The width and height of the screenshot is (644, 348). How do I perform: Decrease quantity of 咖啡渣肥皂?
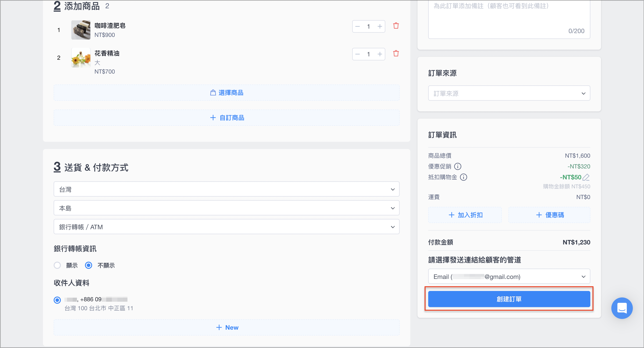coord(358,26)
